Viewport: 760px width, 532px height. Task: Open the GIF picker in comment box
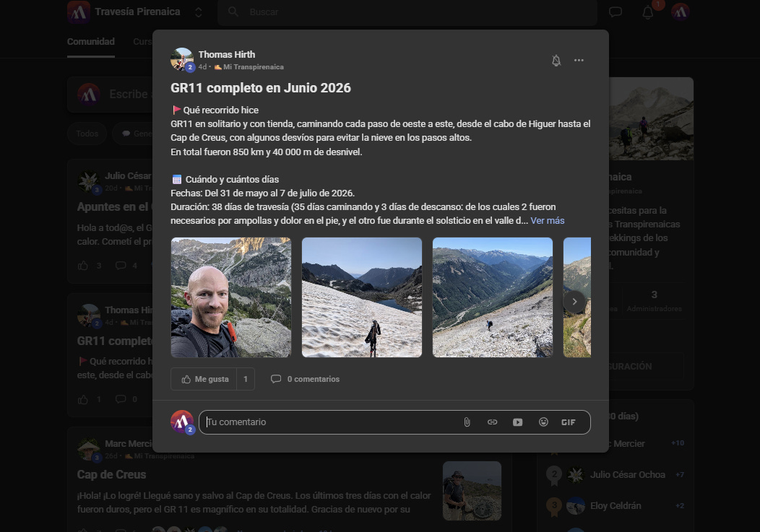point(568,422)
